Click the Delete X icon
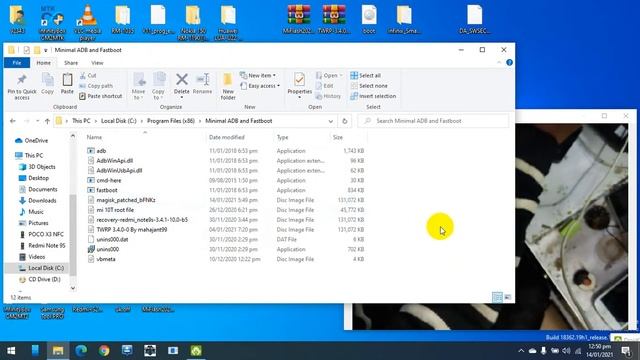Screen dimensions: 640x360 pyautogui.click(x=182, y=80)
